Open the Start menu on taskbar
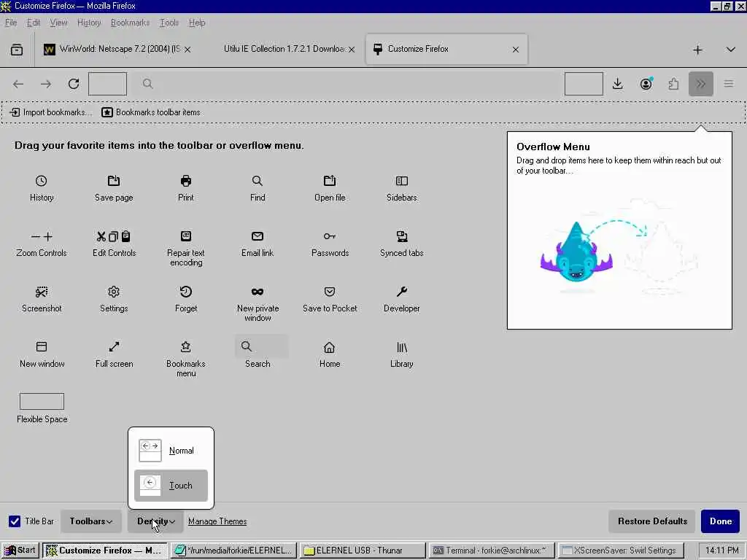747x560 pixels. click(20, 551)
